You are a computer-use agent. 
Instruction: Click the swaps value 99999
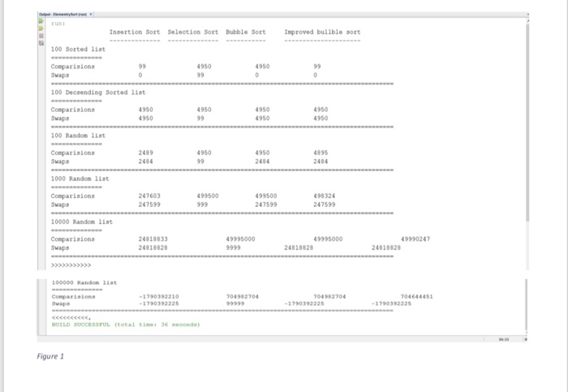(x=235, y=304)
